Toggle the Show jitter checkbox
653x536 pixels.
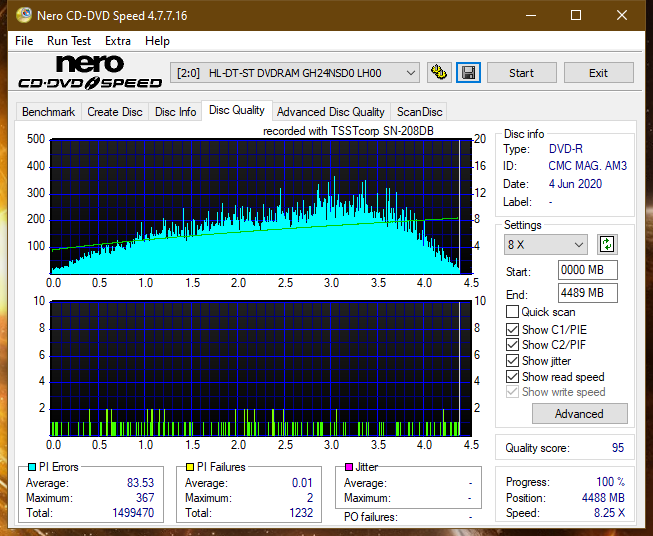[512, 361]
